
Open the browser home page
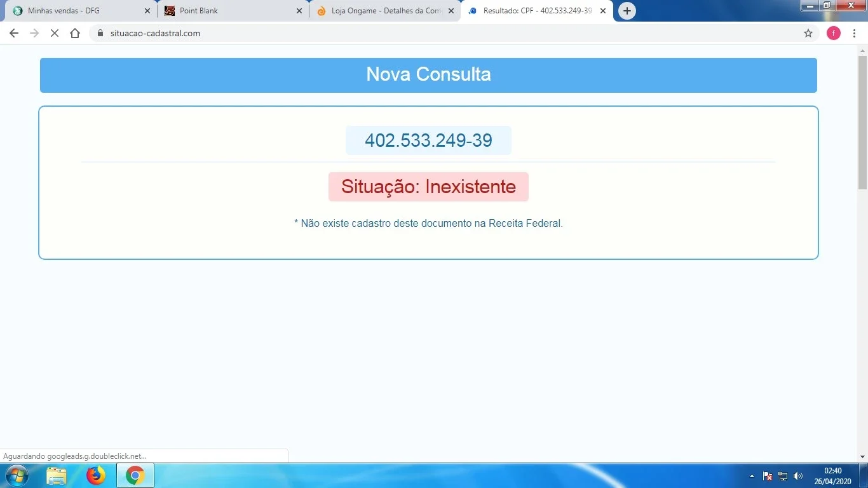pyautogui.click(x=75, y=33)
